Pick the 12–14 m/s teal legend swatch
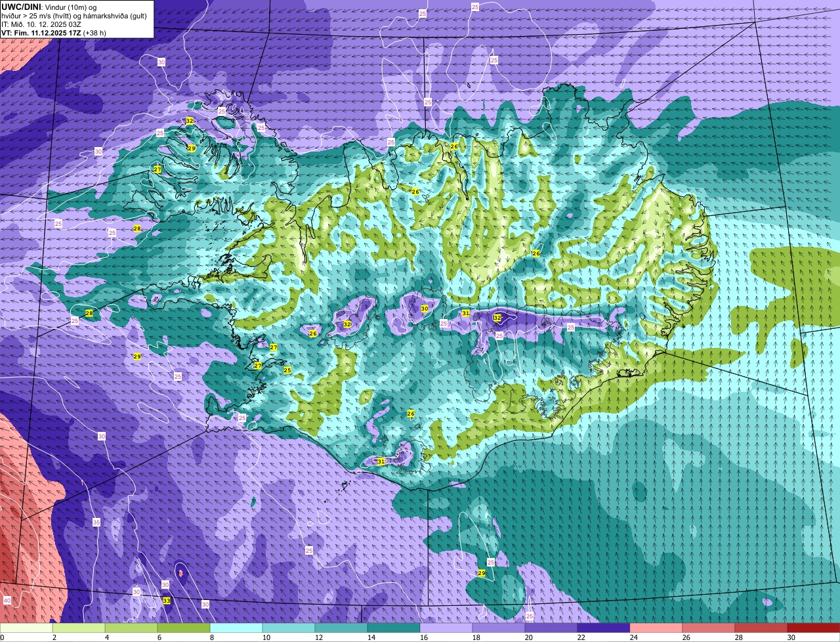Image resolution: width=840 pixels, height=642 pixels. click(x=341, y=628)
